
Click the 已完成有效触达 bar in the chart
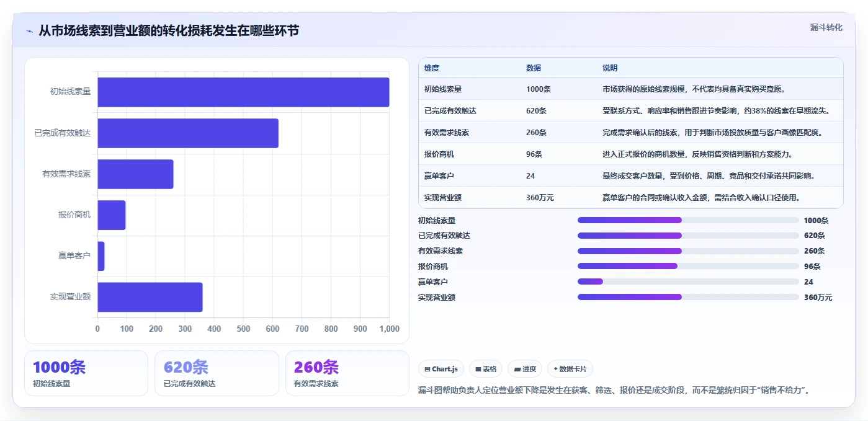(188, 133)
